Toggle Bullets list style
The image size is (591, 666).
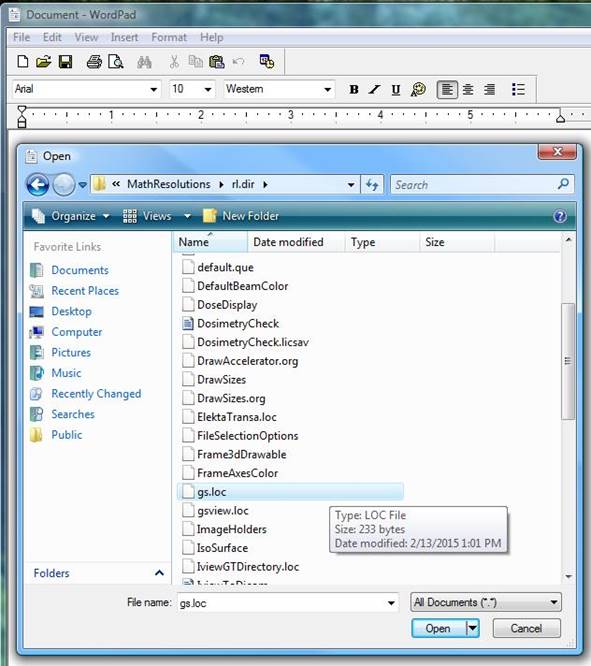click(x=518, y=90)
